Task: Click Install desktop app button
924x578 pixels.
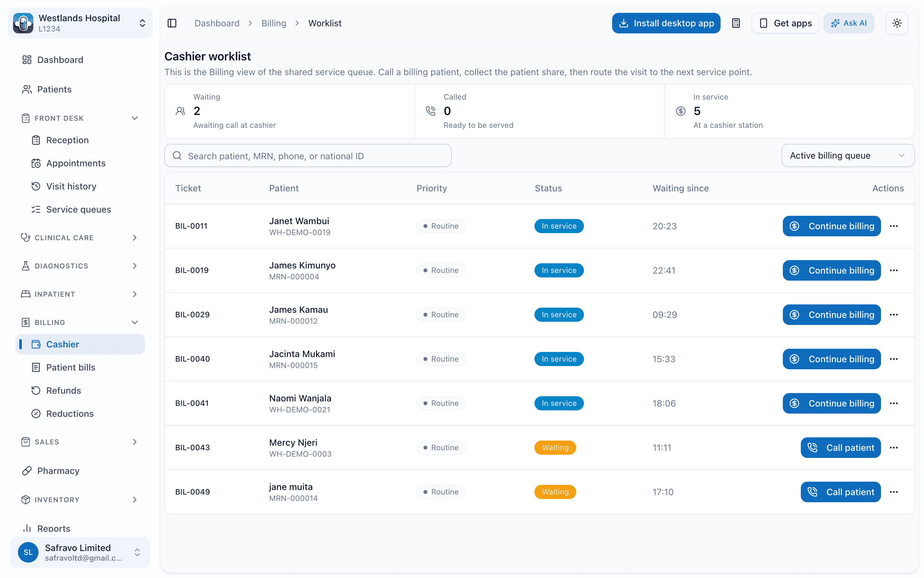Action: click(x=666, y=23)
